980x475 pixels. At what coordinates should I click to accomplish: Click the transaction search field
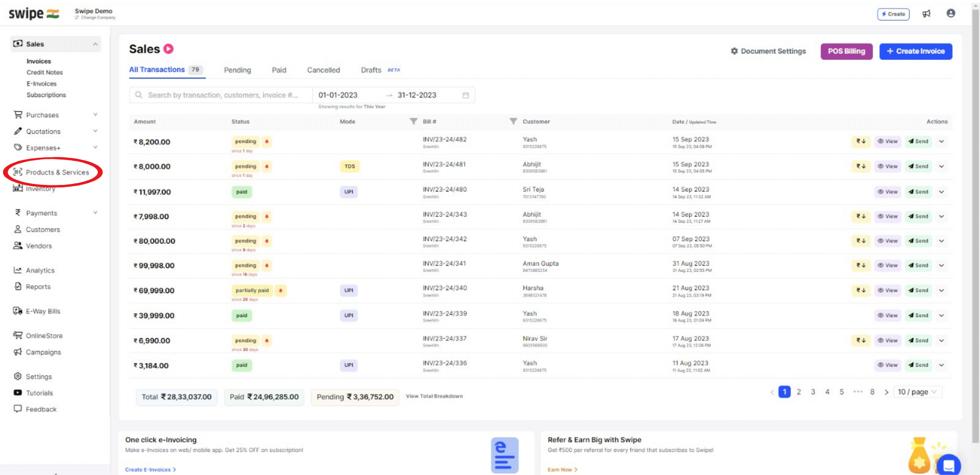click(221, 96)
